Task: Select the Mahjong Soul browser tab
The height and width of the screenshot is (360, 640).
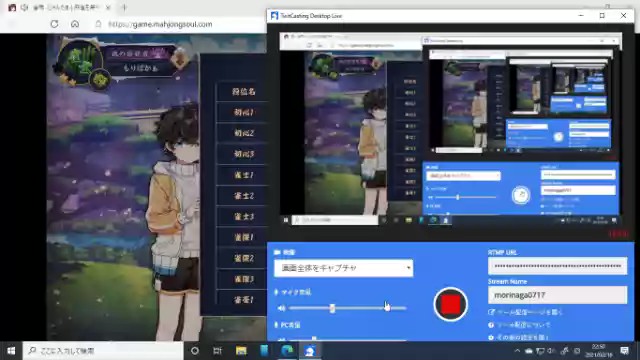Action: 60,7
